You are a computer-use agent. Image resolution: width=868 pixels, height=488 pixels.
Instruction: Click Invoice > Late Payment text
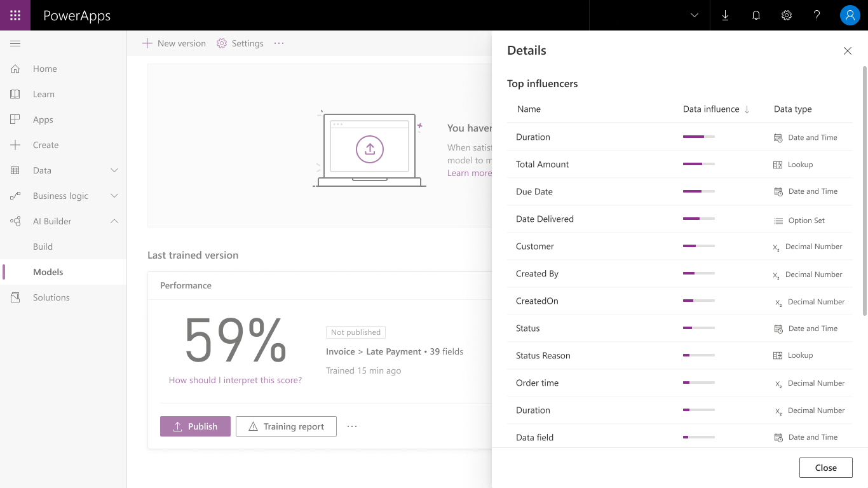(374, 351)
